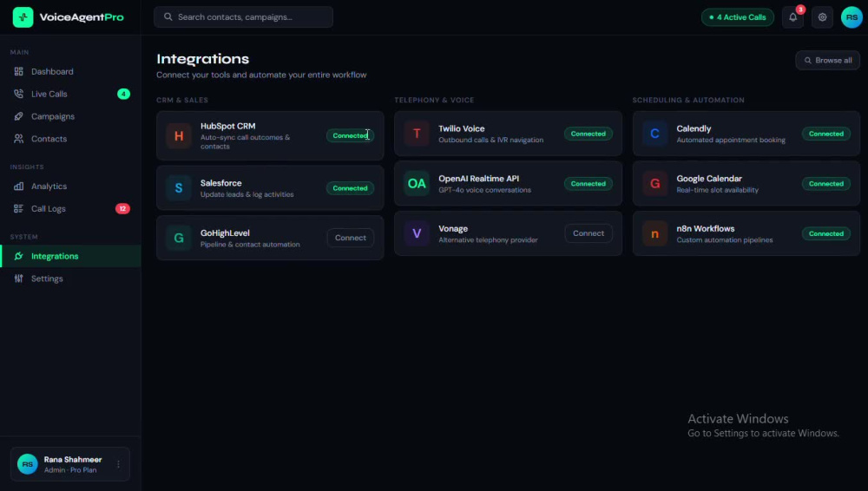The height and width of the screenshot is (491, 868).
Task: Click the settings gear icon in header
Action: coord(823,17)
